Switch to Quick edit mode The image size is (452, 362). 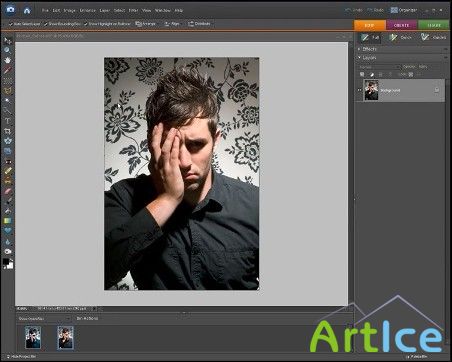401,38
